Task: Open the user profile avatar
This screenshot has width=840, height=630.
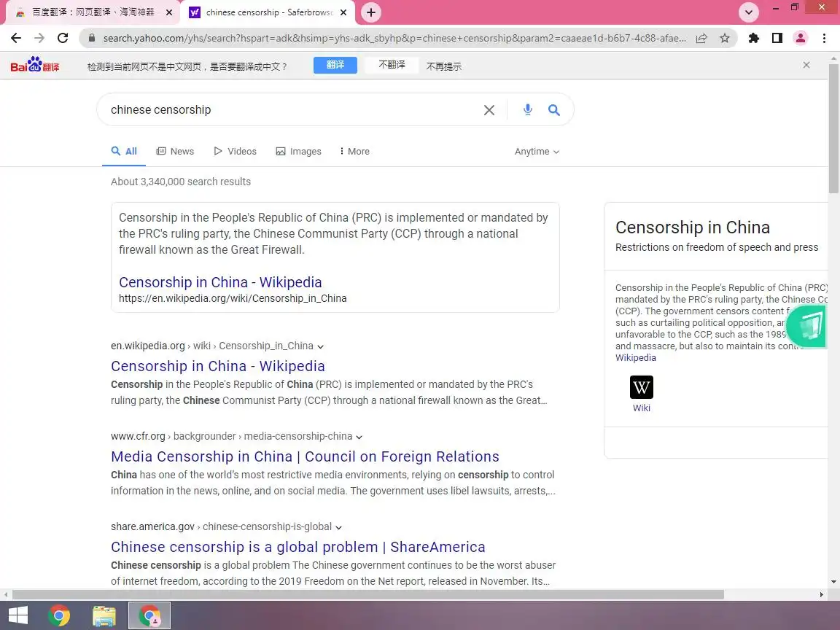Action: pyautogui.click(x=801, y=38)
